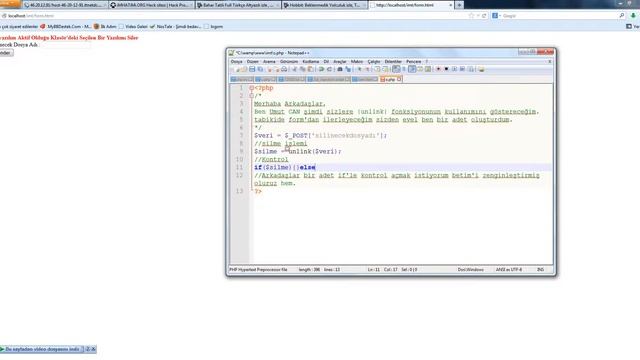Screen dimensions: 640x360
Task: Click the Record Macro red dot icon
Action: pyautogui.click(x=438, y=69)
